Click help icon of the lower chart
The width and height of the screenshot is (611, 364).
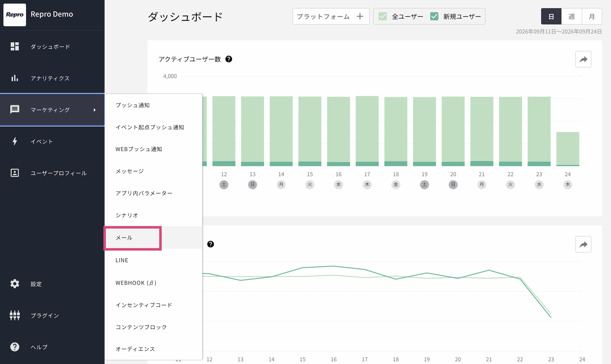click(211, 244)
